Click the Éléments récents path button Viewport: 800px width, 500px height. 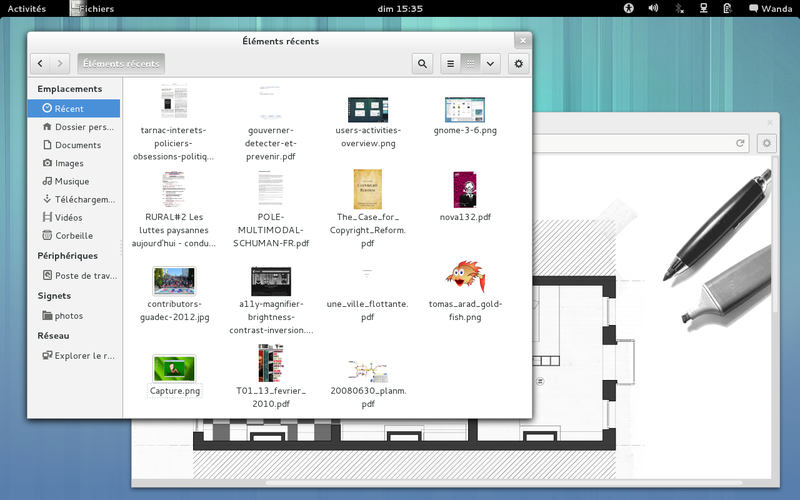tap(121, 63)
